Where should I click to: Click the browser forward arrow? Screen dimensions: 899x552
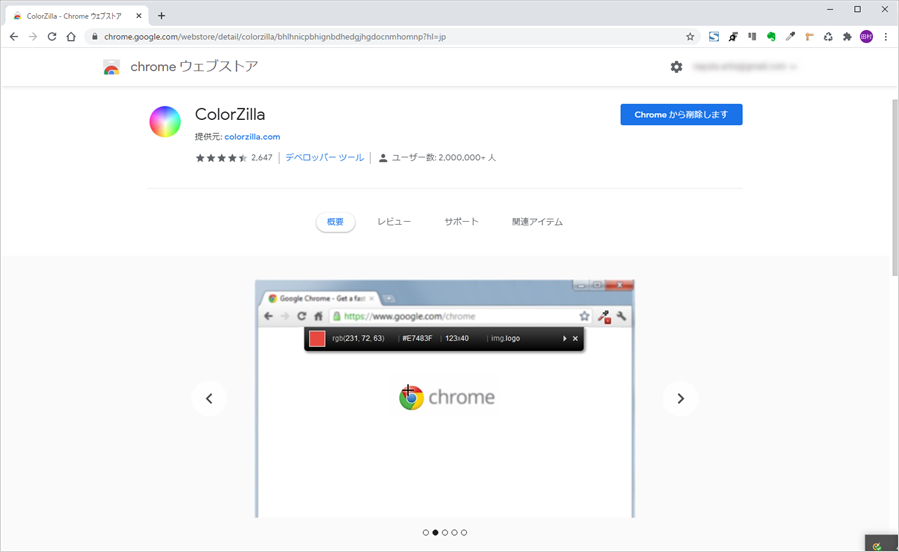[x=33, y=37]
